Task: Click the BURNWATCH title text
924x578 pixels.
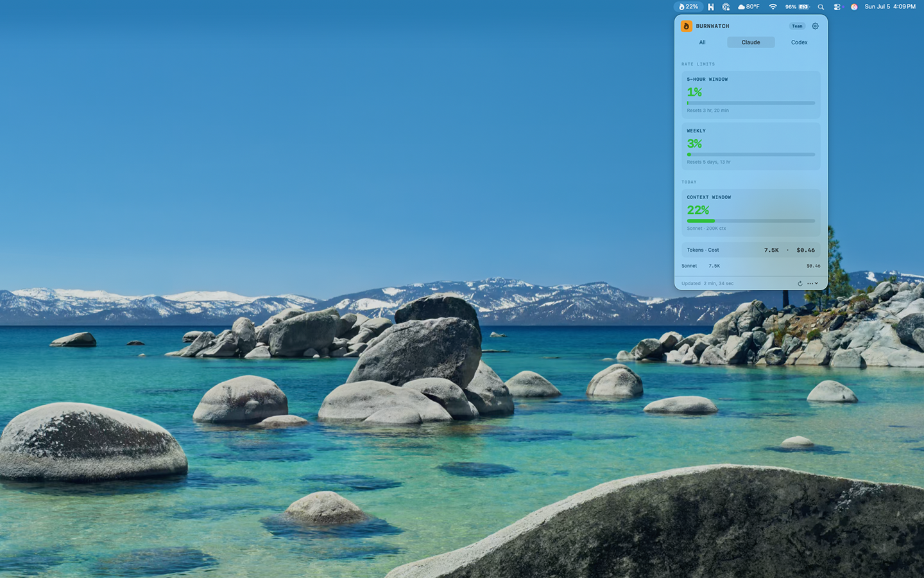Action: [712, 26]
